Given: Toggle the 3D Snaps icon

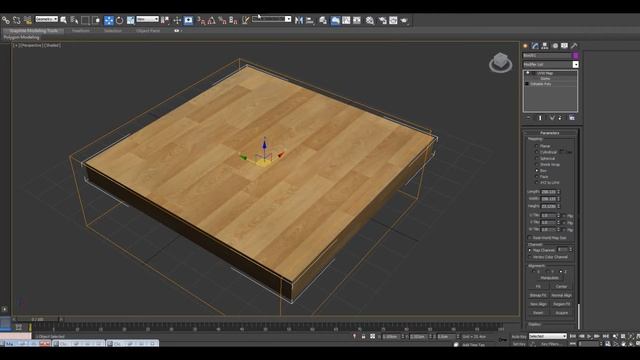Looking at the screenshot, I should tap(201, 20).
